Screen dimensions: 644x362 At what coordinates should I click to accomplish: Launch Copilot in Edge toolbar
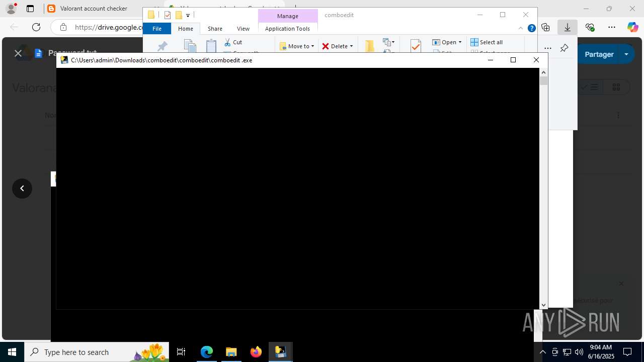coord(632,27)
